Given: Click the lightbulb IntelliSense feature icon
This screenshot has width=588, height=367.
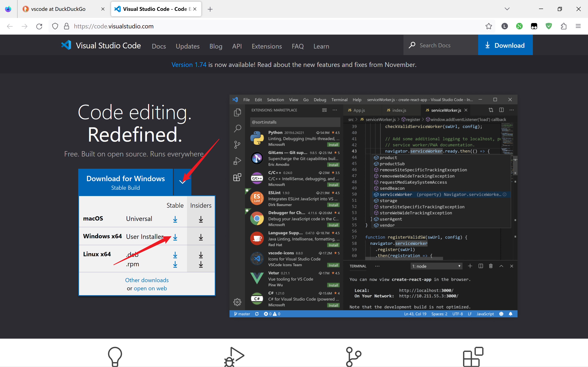Looking at the screenshot, I should click(x=115, y=357).
